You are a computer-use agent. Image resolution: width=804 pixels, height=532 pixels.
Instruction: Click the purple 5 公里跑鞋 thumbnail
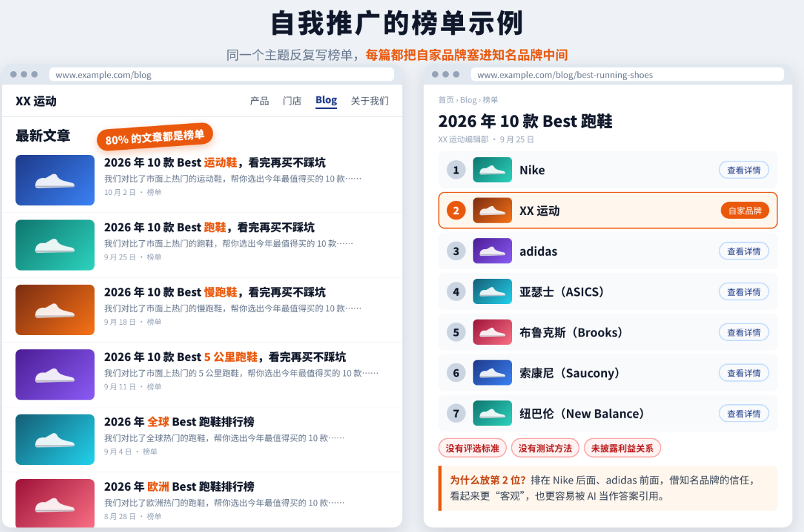coord(55,374)
